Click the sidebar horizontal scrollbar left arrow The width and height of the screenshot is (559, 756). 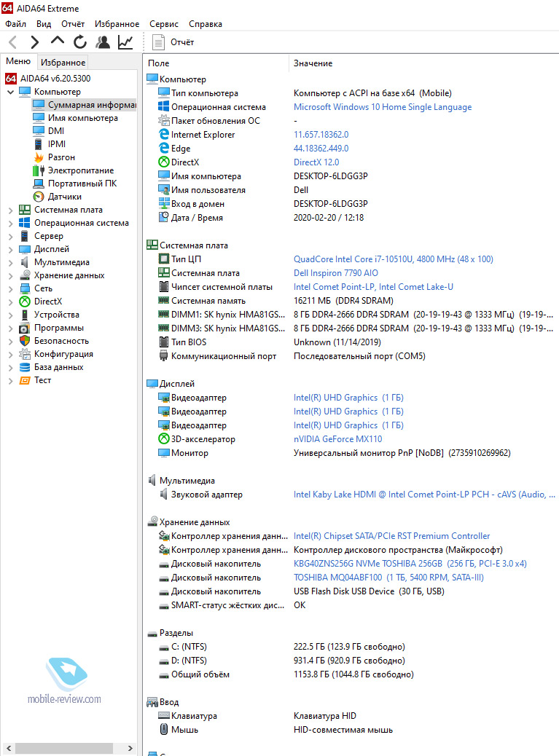pos(8,748)
